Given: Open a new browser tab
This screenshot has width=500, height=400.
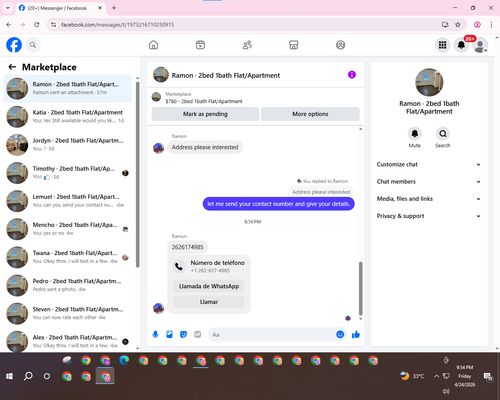Looking at the screenshot, I should click(x=114, y=8).
